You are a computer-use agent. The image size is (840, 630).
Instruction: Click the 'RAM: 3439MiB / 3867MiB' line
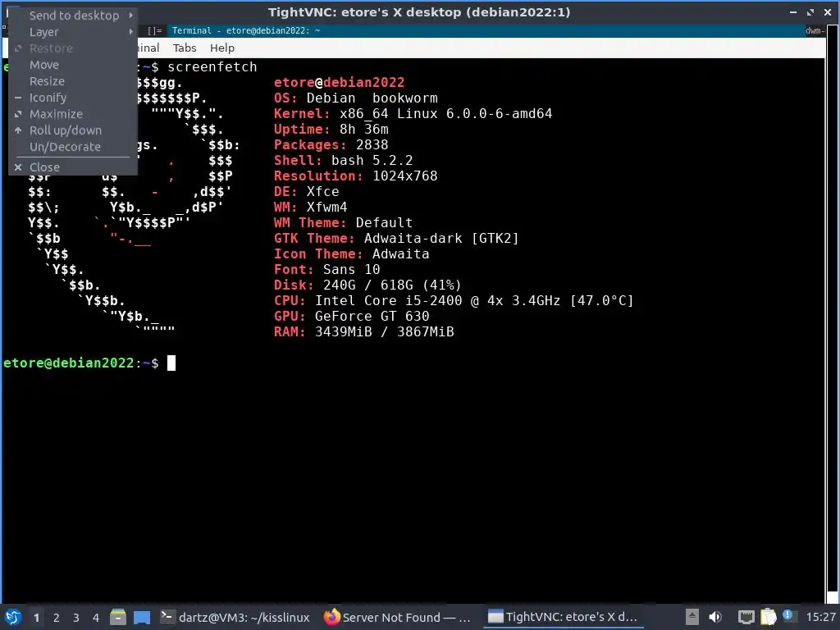coord(363,331)
